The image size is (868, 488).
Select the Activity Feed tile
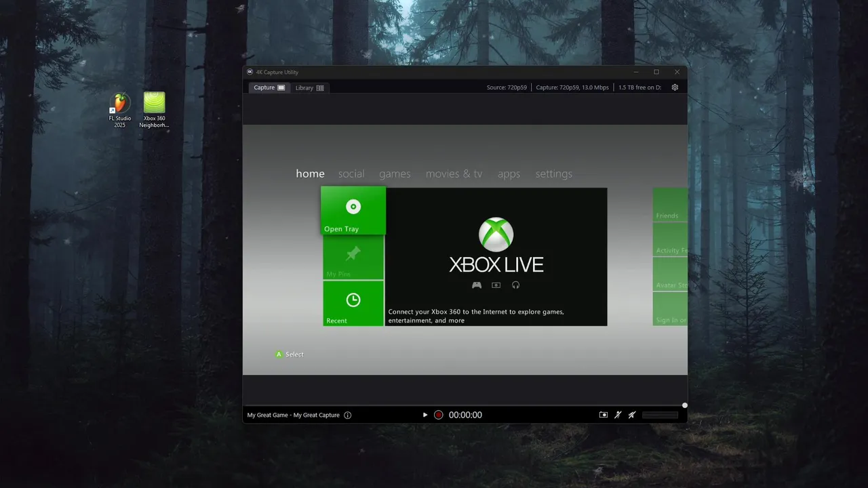click(x=670, y=239)
